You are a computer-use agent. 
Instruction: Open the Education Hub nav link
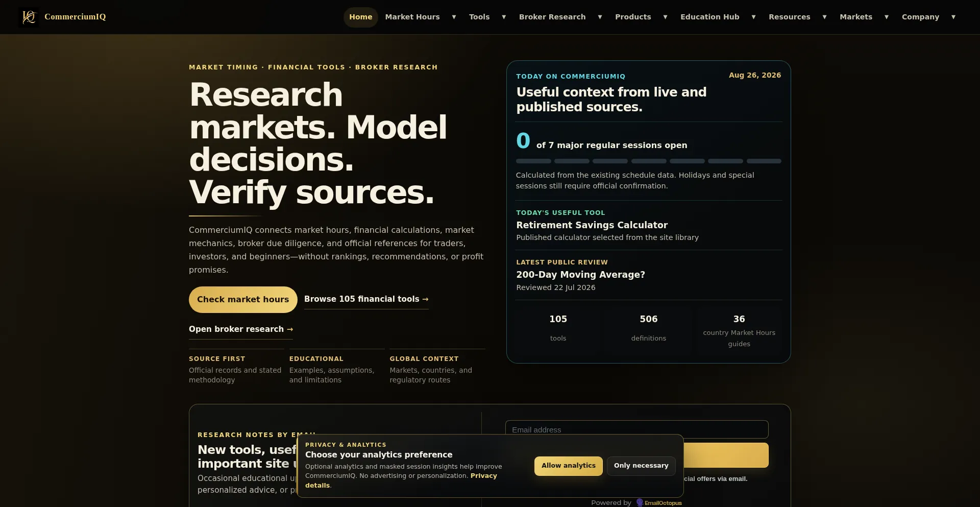[709, 17]
